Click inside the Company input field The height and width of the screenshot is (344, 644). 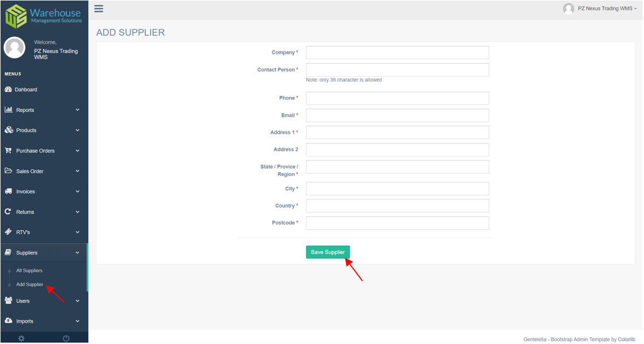(397, 52)
